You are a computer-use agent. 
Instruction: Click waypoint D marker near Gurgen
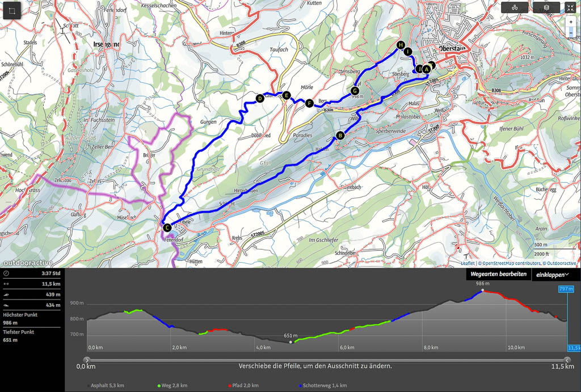point(260,98)
